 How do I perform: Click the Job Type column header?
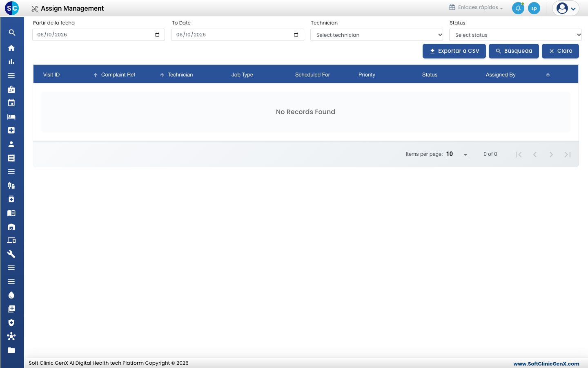tap(242, 75)
